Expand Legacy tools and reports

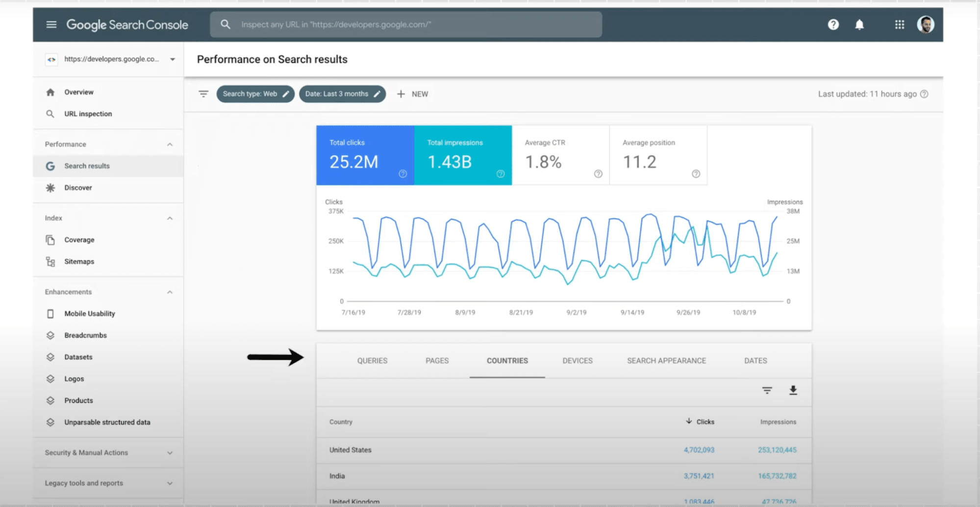(170, 483)
